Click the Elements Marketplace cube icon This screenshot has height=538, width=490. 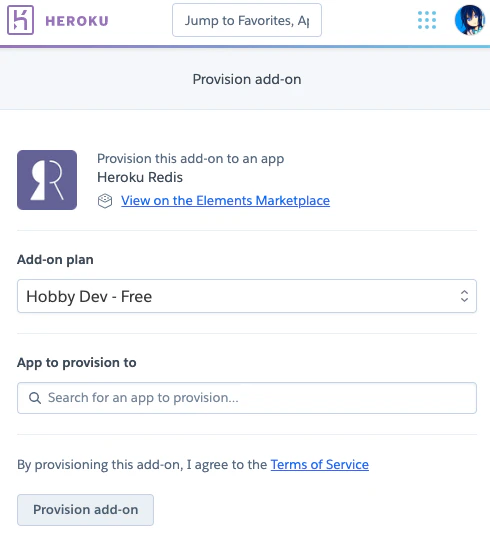[x=105, y=201]
